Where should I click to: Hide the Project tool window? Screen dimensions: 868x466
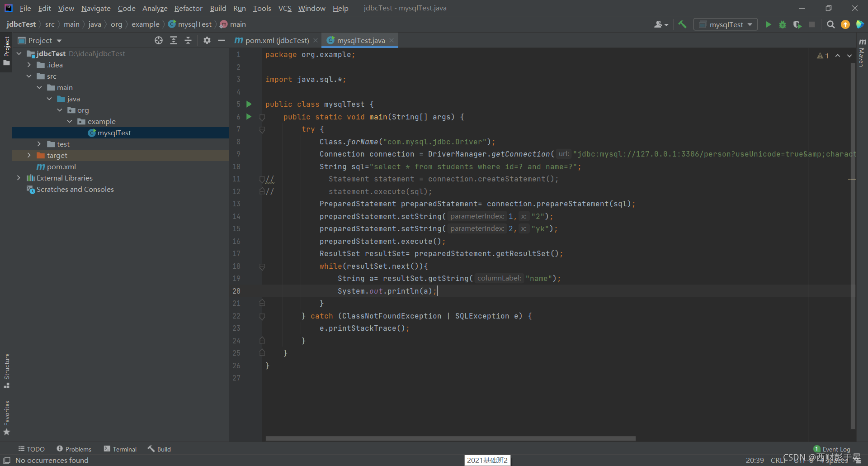coord(222,40)
